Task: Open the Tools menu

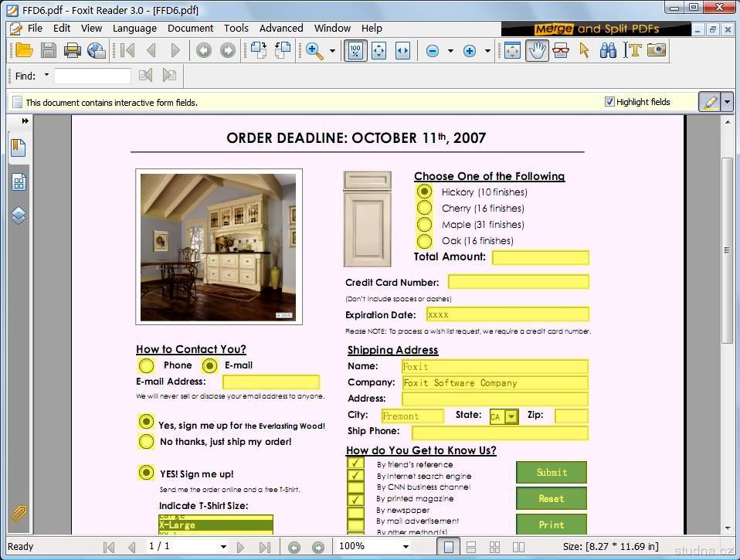Action: 236,29
